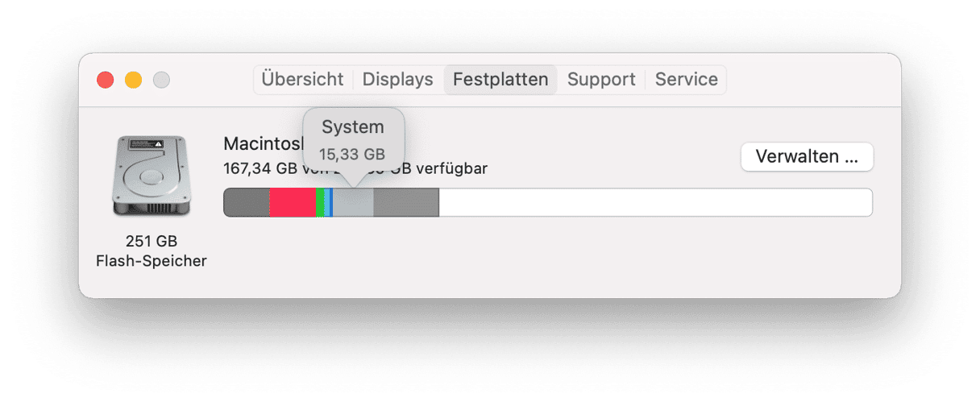Click the 167,34 GB verfügbar text
This screenshot has height=402, width=980.
click(x=355, y=169)
